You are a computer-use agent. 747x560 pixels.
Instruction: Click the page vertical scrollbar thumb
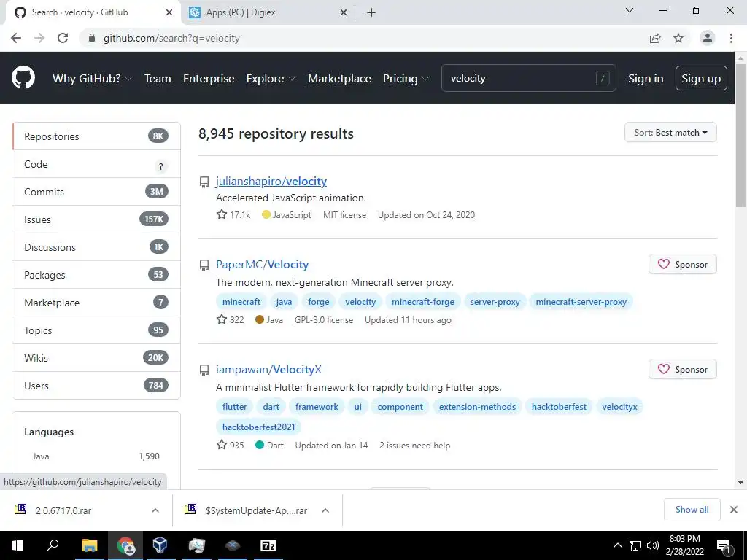pos(740,136)
